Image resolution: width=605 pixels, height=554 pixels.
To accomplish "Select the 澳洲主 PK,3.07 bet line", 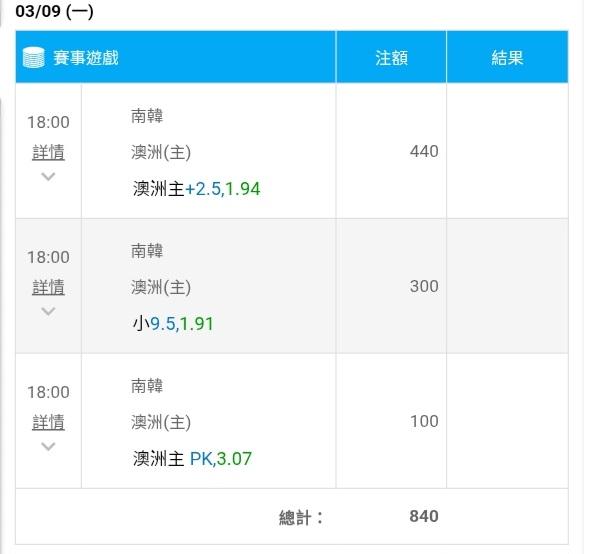I will coord(192,459).
